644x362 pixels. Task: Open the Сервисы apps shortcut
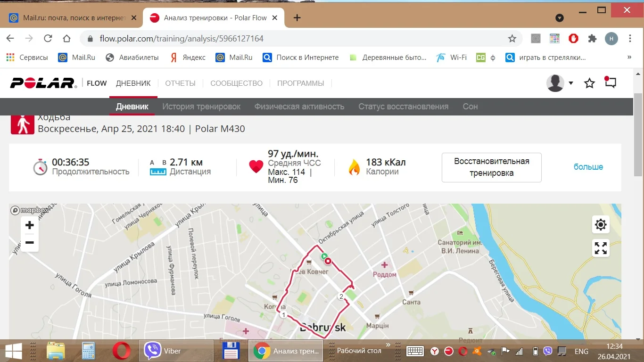point(27,58)
